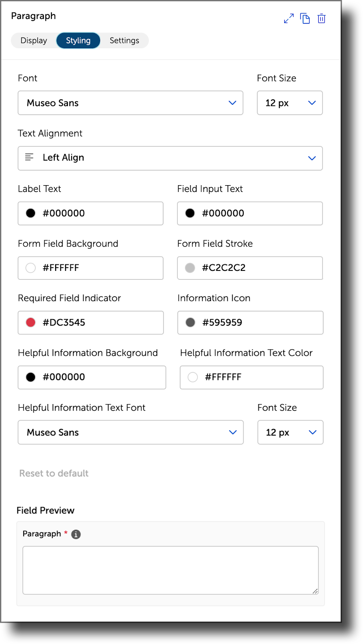The height and width of the screenshot is (644, 363).
Task: Switch to the Display tab
Action: (34, 41)
